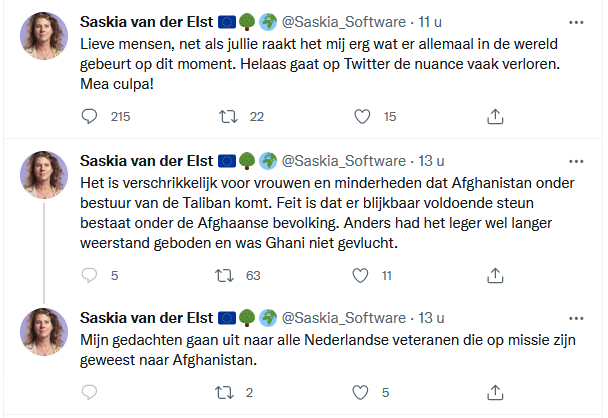Retweet the Taliban tweet with 63 retweets
This screenshot has width=608, height=418.
click(x=225, y=275)
